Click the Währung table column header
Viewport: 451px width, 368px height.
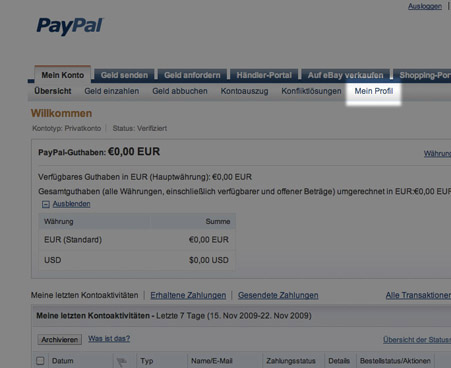click(x=59, y=221)
